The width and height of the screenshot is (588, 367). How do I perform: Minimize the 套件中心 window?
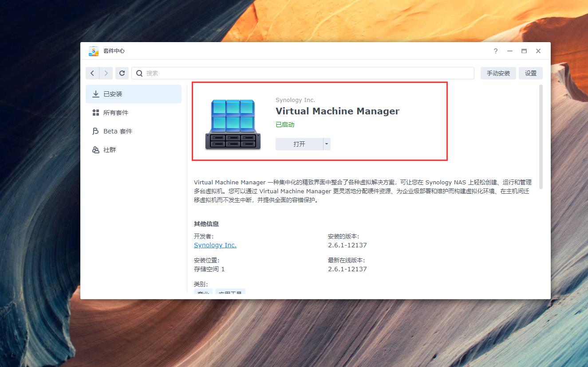(510, 51)
